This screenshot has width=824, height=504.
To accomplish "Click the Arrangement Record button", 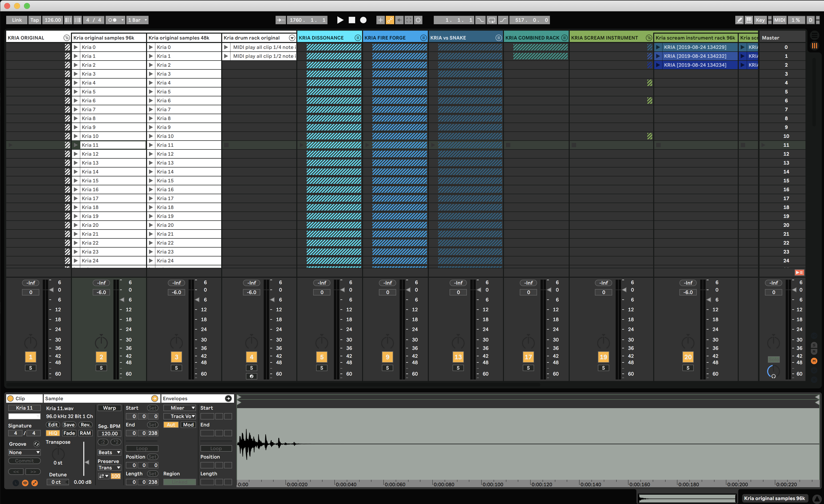I will tap(363, 20).
